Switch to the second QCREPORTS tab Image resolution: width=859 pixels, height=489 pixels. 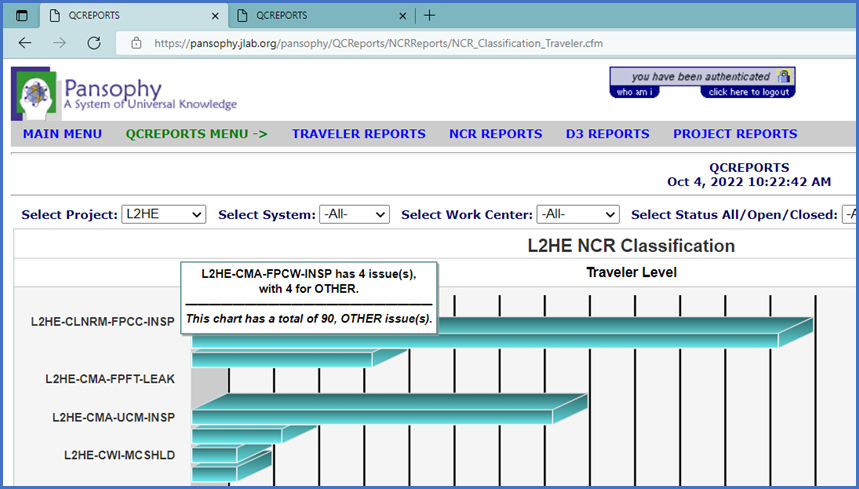tap(310, 15)
